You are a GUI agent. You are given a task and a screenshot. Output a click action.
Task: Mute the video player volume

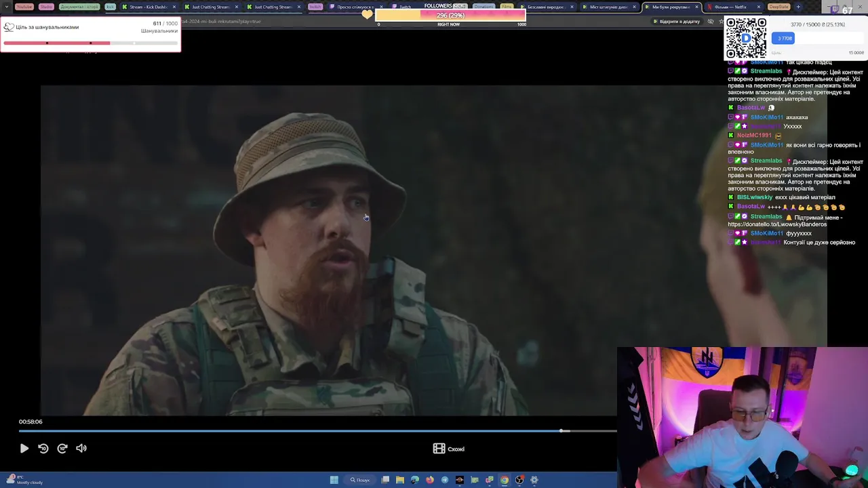81,448
